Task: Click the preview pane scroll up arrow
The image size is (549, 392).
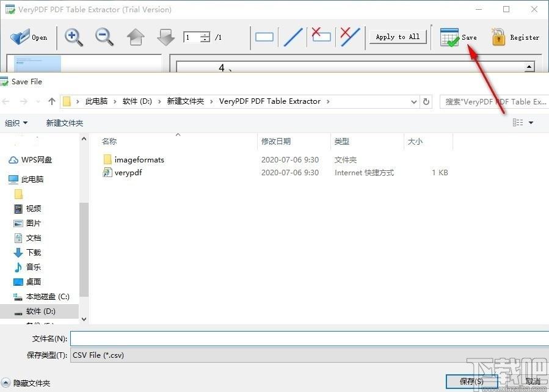Action: point(529,67)
